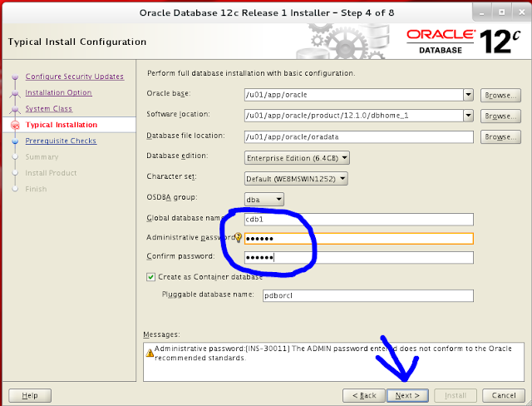Browse for the Software location
Screen dimensions: 532x406
pos(500,116)
